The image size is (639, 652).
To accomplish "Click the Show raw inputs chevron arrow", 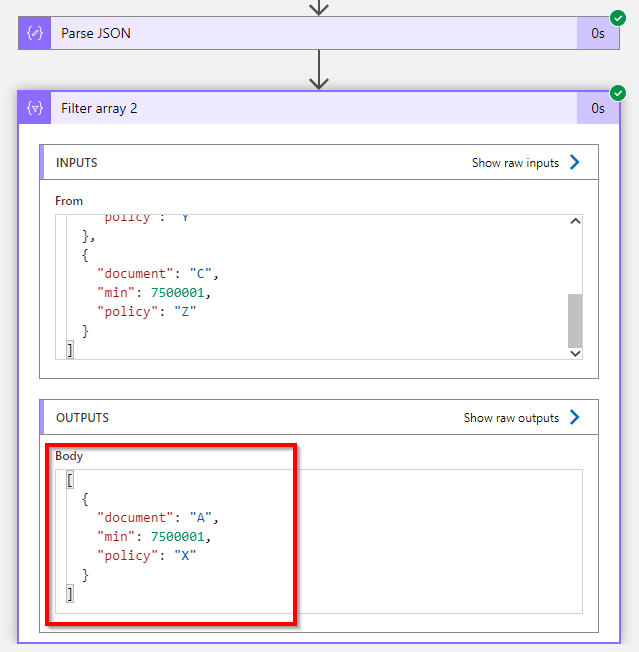I will 575,162.
